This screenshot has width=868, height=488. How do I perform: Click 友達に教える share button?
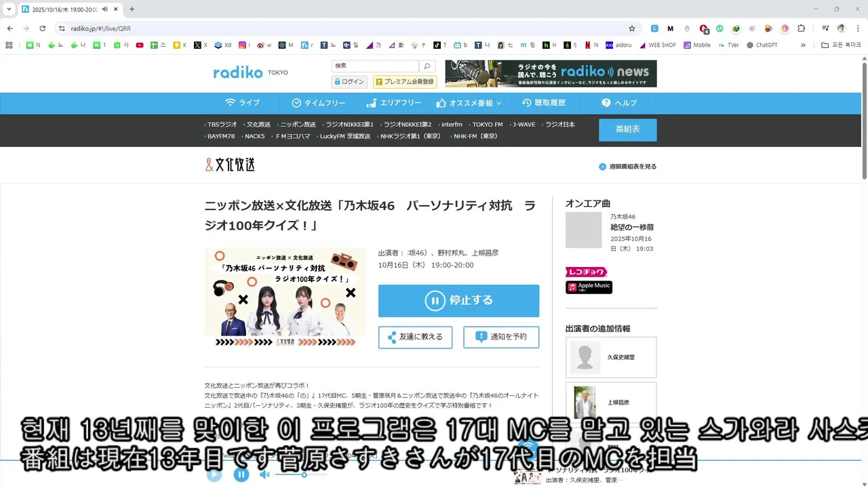tap(415, 338)
